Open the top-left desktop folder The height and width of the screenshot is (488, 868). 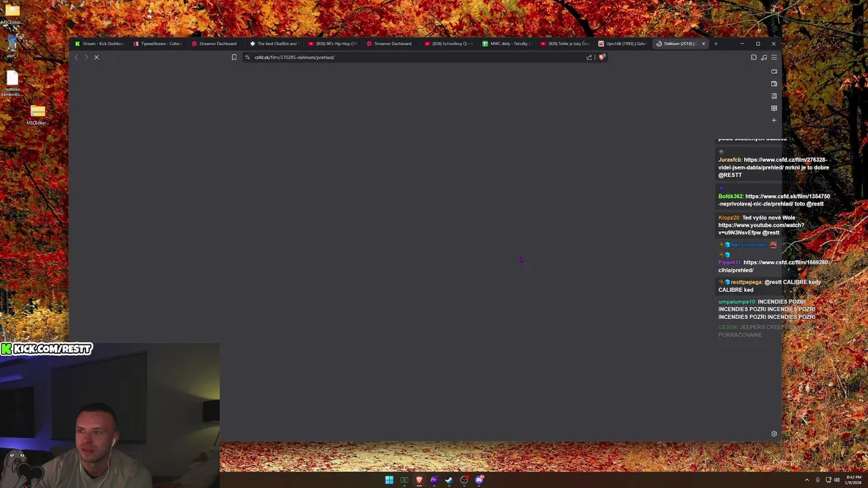[x=12, y=13]
